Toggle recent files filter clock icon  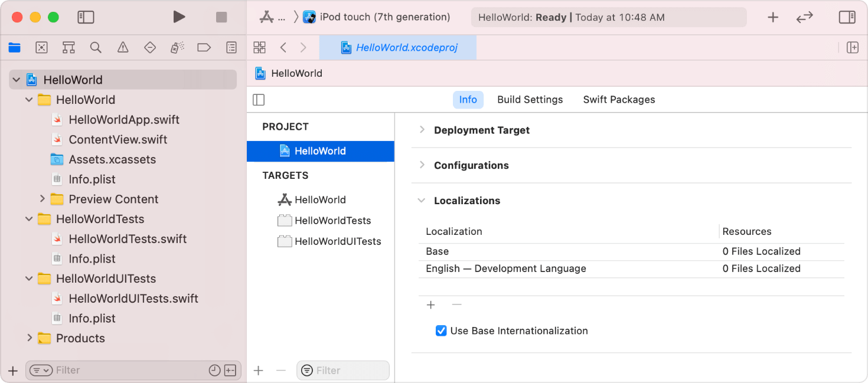[x=215, y=371]
